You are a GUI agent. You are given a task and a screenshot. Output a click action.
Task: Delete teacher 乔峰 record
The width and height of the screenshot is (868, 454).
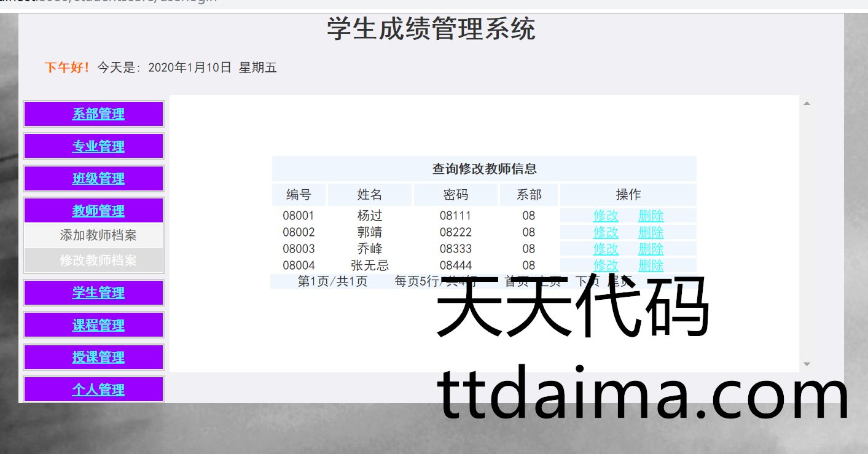[651, 249]
